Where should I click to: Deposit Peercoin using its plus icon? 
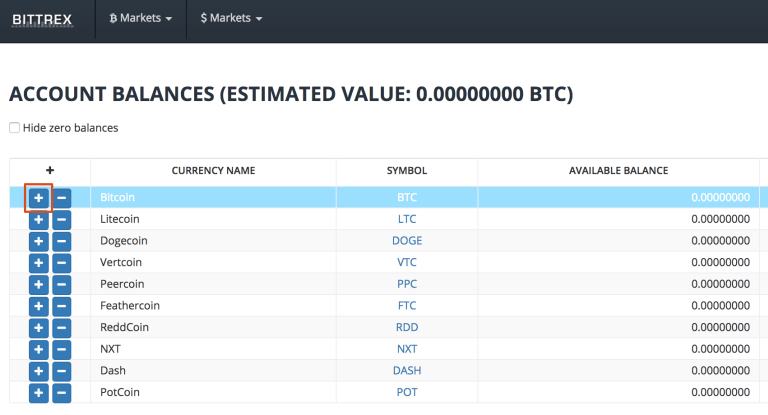click(39, 285)
